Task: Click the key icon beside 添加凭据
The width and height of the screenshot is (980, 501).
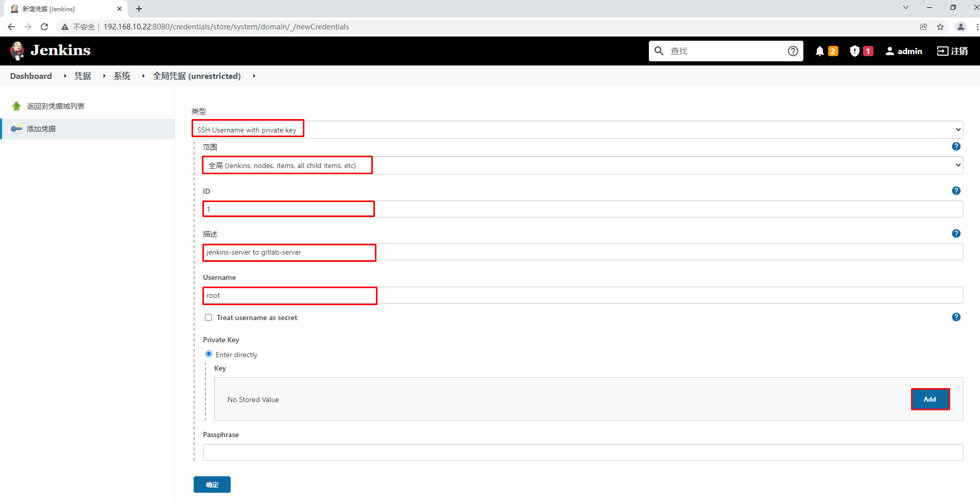Action: click(x=16, y=129)
